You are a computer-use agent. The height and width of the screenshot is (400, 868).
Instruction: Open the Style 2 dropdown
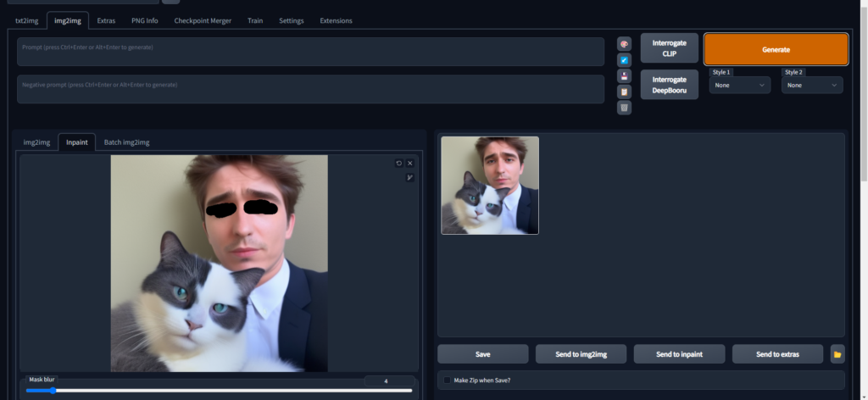(812, 86)
